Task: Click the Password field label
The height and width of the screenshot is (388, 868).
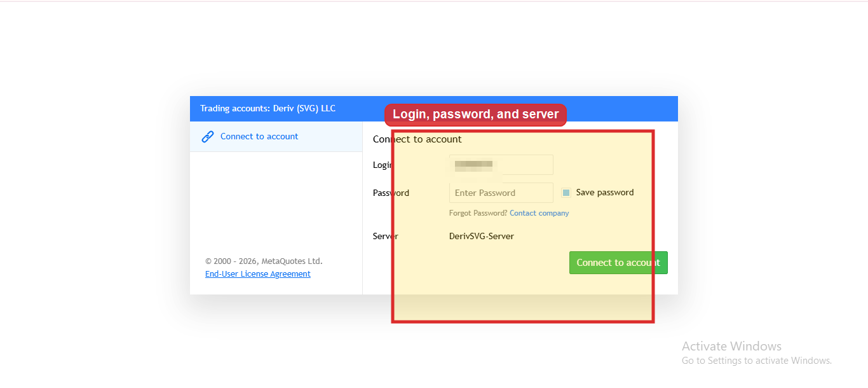Action: pyautogui.click(x=391, y=193)
